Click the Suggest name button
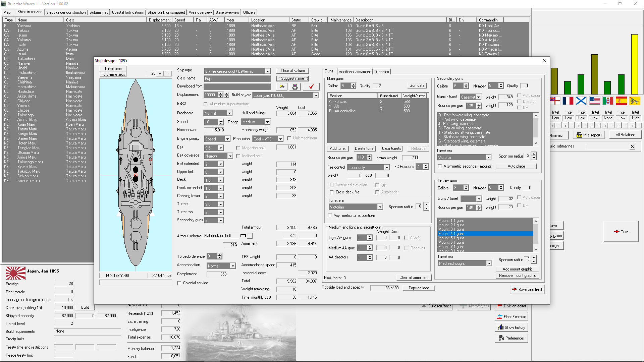This screenshot has width=644, height=362. coord(292,78)
